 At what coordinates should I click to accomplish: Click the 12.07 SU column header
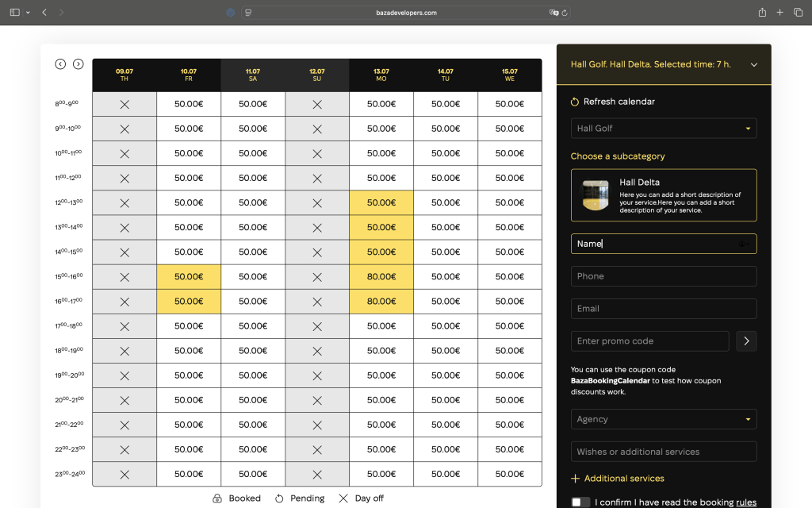coord(317,75)
